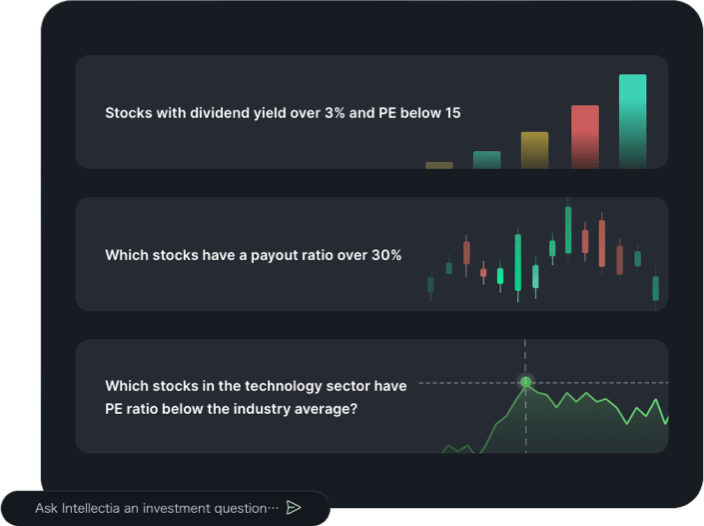Click the green peak marker on line chart
The image size is (704, 526).
pos(526,382)
